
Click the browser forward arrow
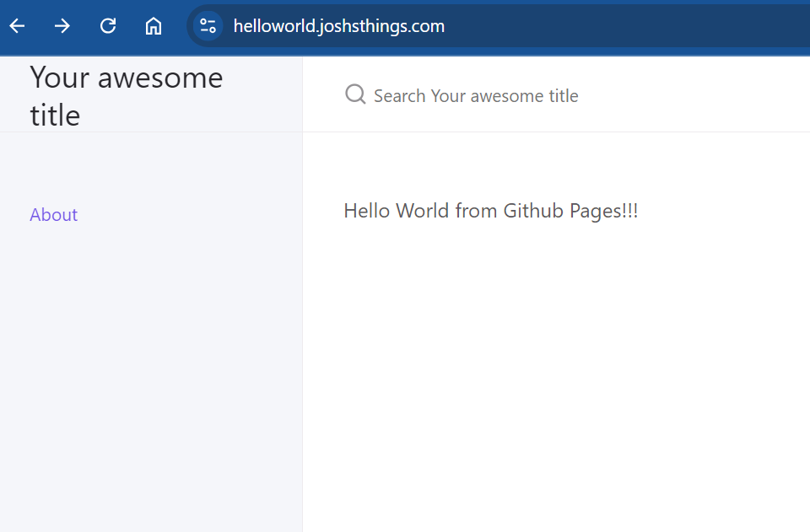click(62, 26)
